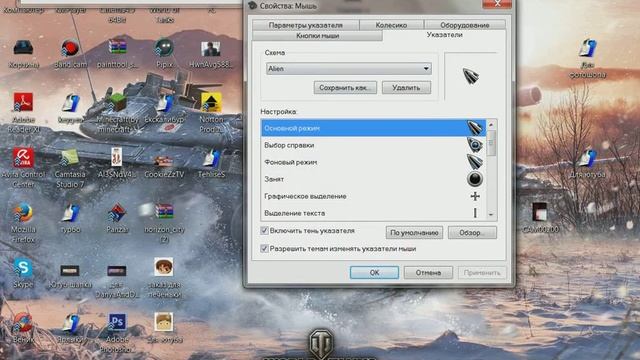Click pointer list scrollbar down arrow
The image size is (640, 360).
pyautogui.click(x=491, y=215)
